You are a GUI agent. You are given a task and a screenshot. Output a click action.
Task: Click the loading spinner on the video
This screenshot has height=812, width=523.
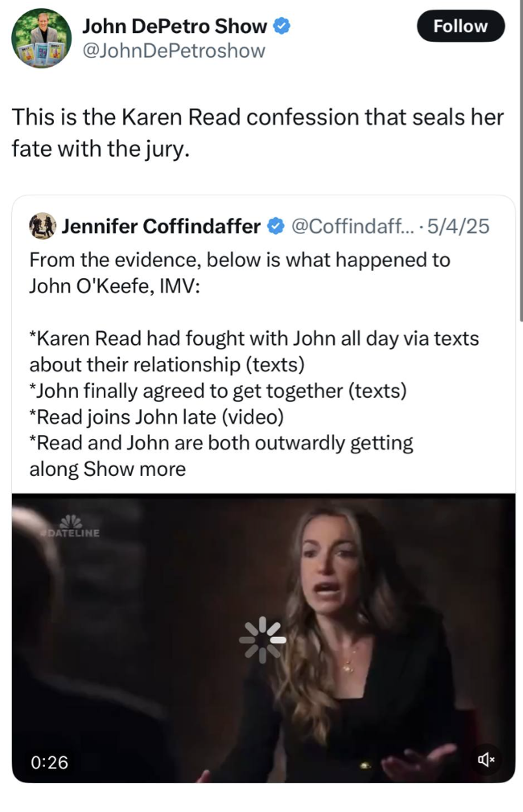pos(262,639)
